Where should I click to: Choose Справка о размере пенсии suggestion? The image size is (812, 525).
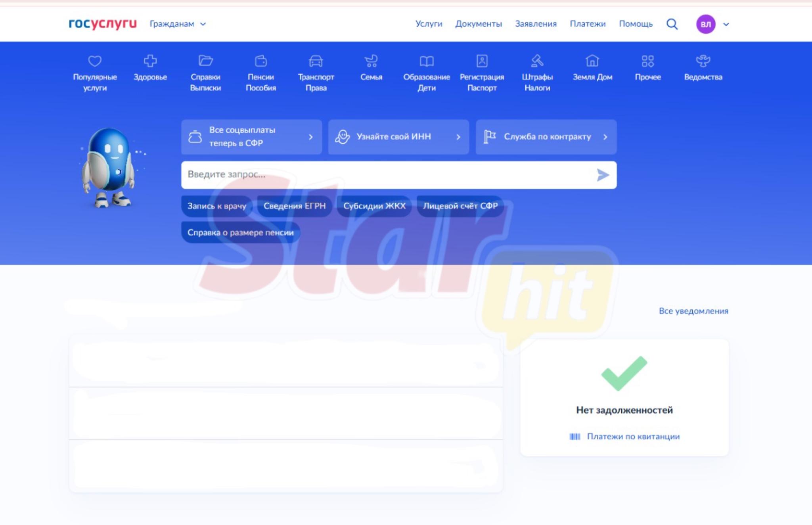241,232
